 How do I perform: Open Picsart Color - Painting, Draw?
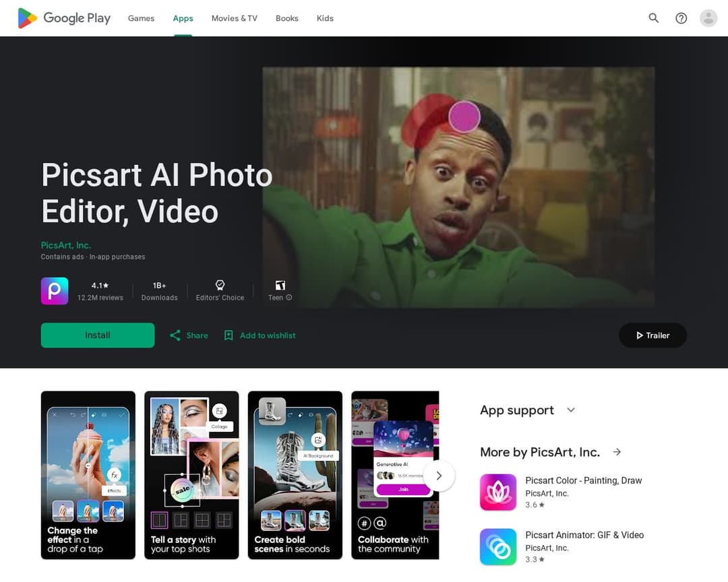[584, 480]
